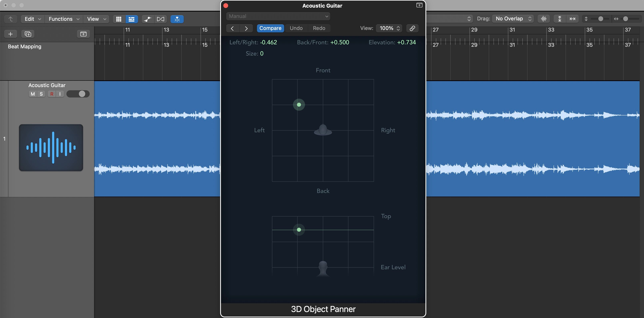Screen dimensions: 644x318
Task: Toggle the Acoustic Guitar track on/off switch
Action: [x=78, y=94]
